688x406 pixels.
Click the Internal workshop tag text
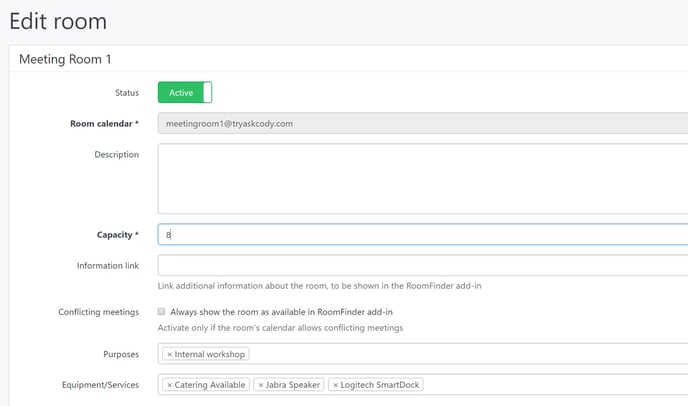pos(210,354)
